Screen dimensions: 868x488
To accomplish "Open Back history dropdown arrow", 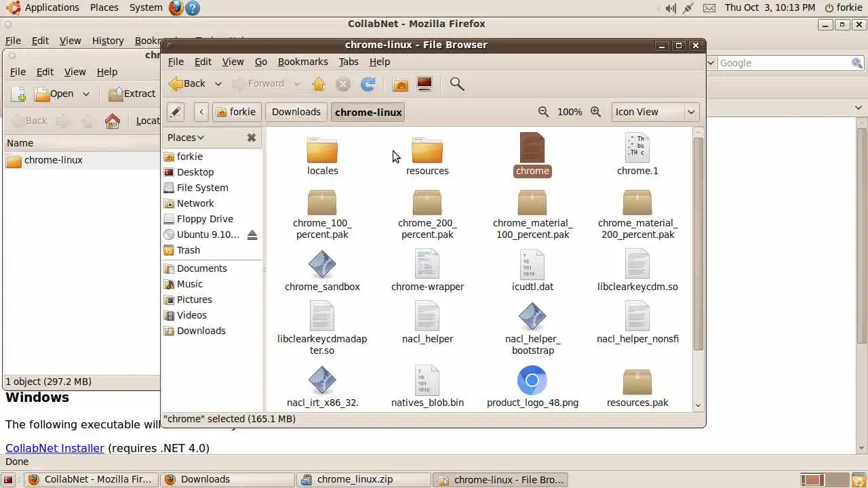I will (x=218, y=84).
